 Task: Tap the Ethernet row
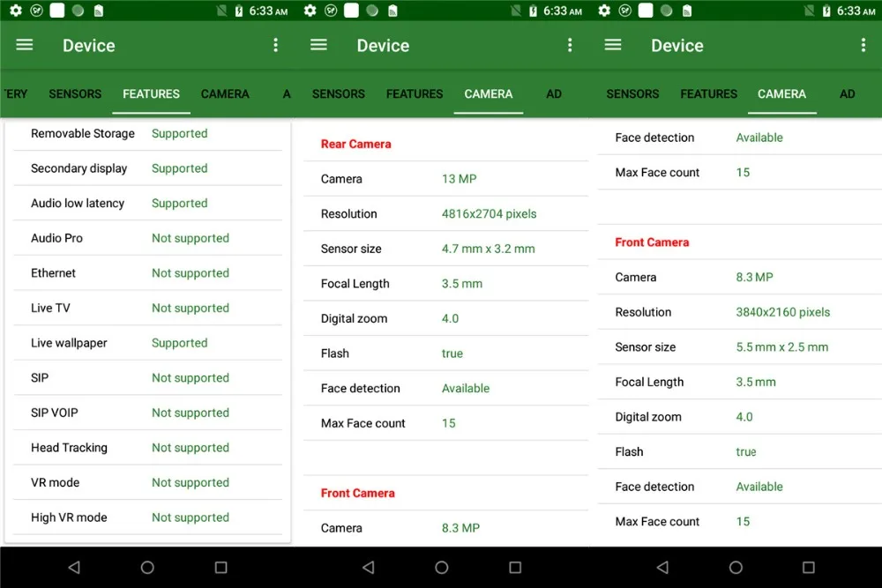click(x=147, y=272)
